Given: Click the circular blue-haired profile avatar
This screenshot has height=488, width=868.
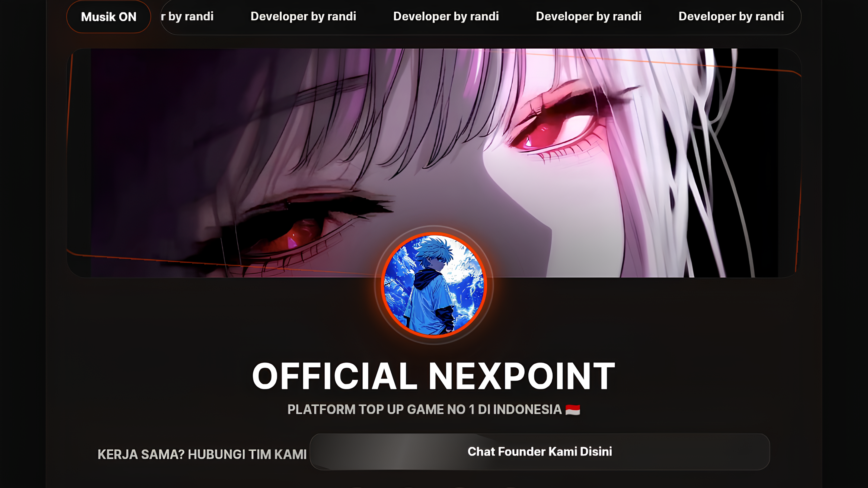Looking at the screenshot, I should (x=434, y=285).
